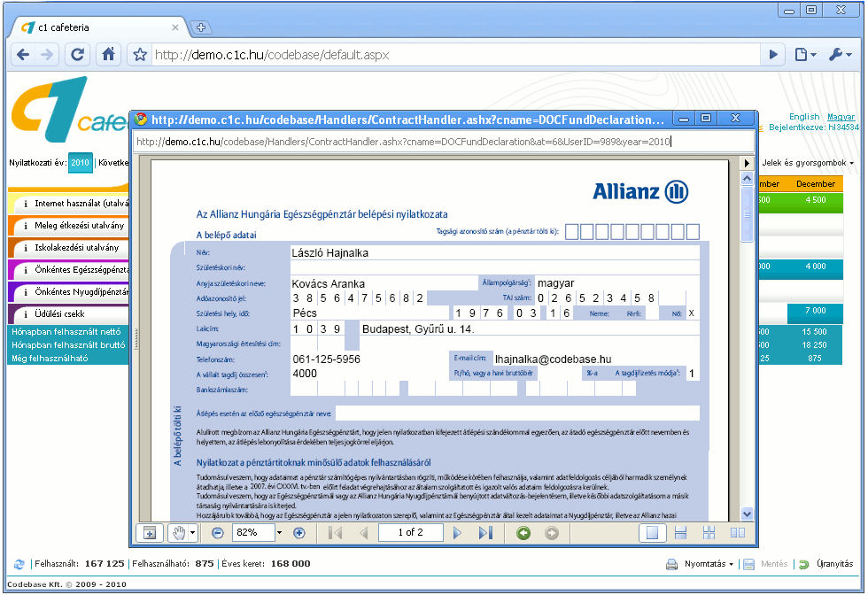Image resolution: width=868 pixels, height=595 pixels.
Task: Open the browser home page
Action: [108, 54]
